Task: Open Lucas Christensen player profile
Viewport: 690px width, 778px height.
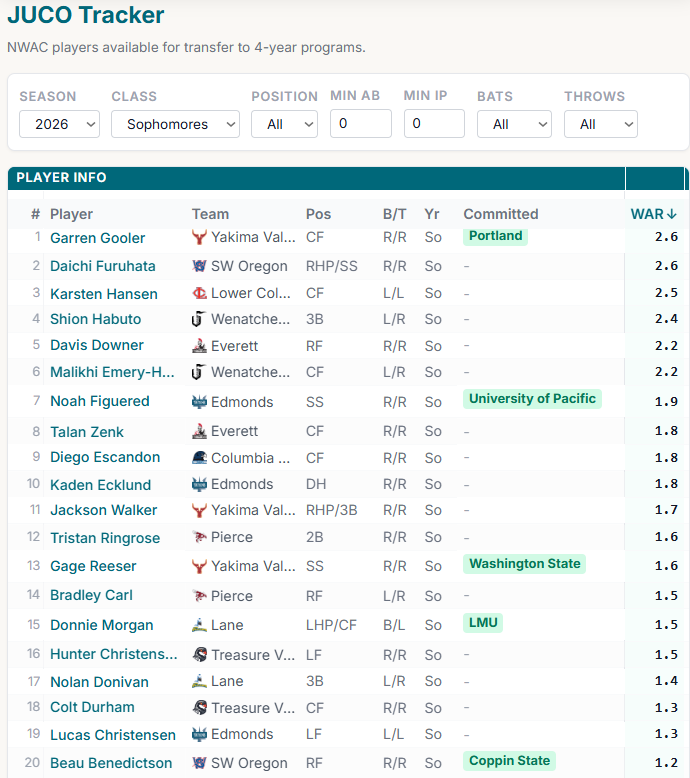Action: point(113,735)
